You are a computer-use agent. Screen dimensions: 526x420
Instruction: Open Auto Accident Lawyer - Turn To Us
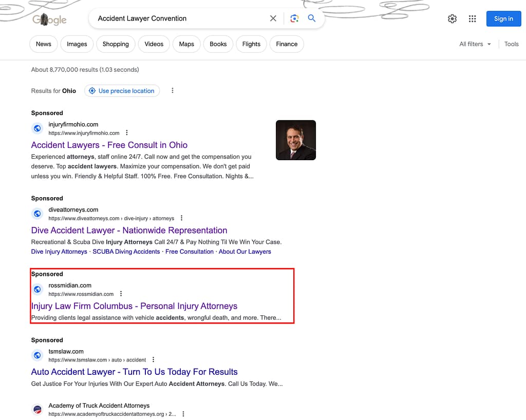pyautogui.click(x=134, y=372)
